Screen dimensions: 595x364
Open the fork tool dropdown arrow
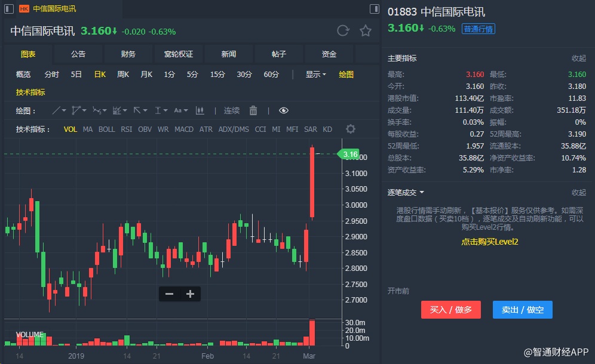[x=105, y=110]
